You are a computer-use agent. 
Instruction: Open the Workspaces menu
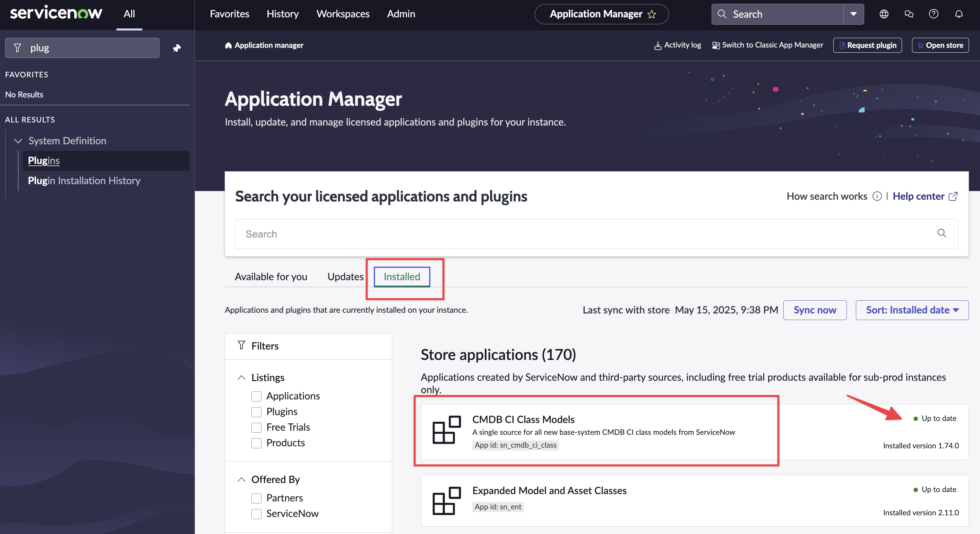[343, 14]
